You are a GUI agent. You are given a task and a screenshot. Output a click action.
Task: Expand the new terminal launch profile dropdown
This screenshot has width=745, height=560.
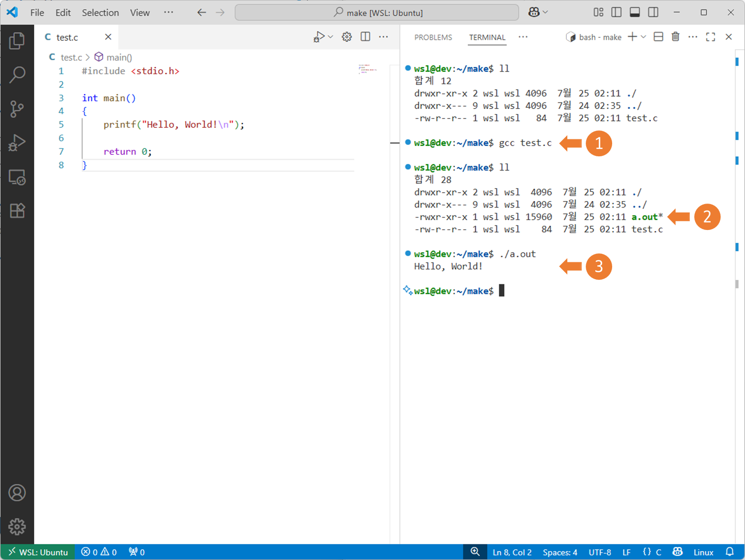[643, 37]
